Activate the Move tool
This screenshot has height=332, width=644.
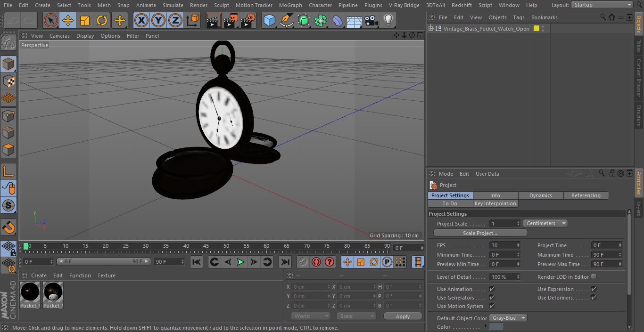coord(68,20)
